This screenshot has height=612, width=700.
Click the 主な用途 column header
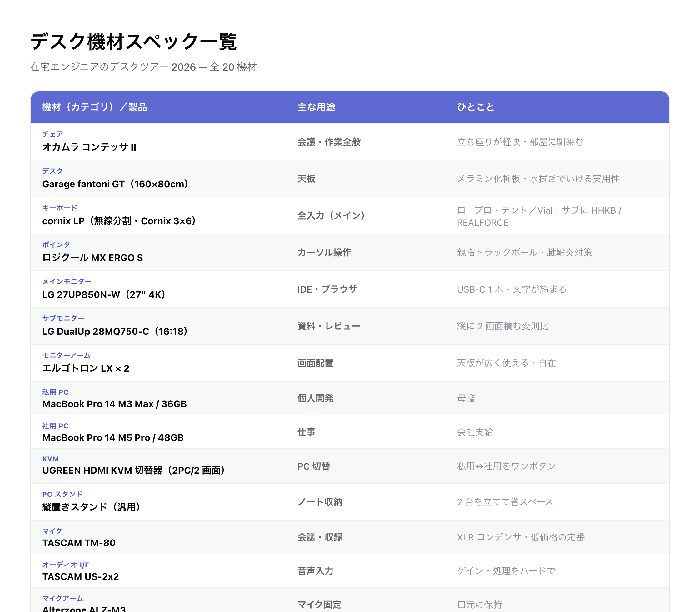(x=316, y=107)
